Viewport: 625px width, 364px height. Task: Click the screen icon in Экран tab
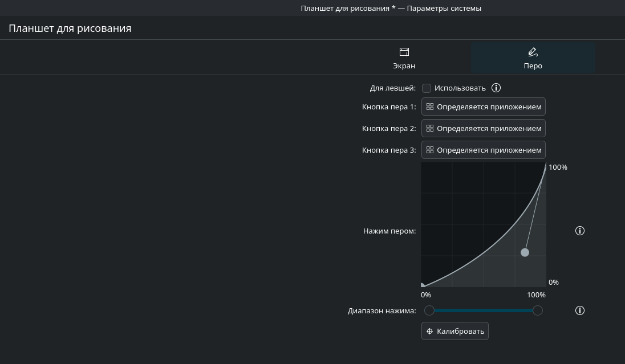(x=404, y=52)
